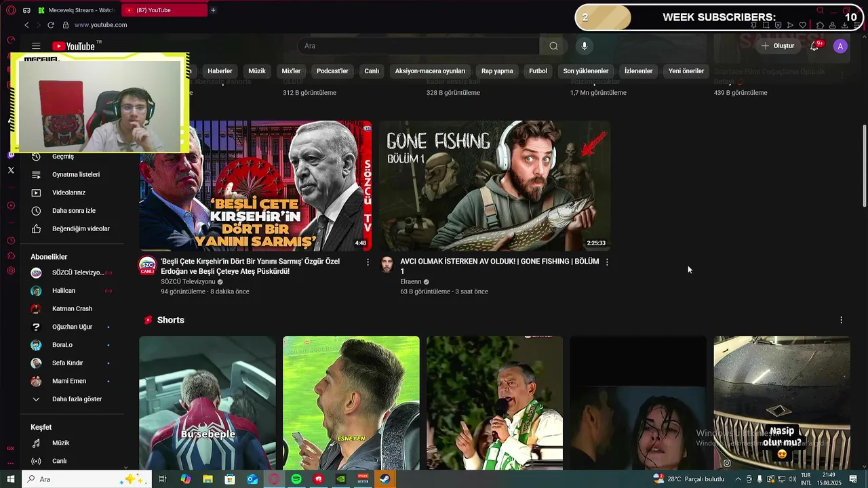
Task: Play the Beşli Çete Kırşehir'in thumbnail
Action: [x=256, y=186]
